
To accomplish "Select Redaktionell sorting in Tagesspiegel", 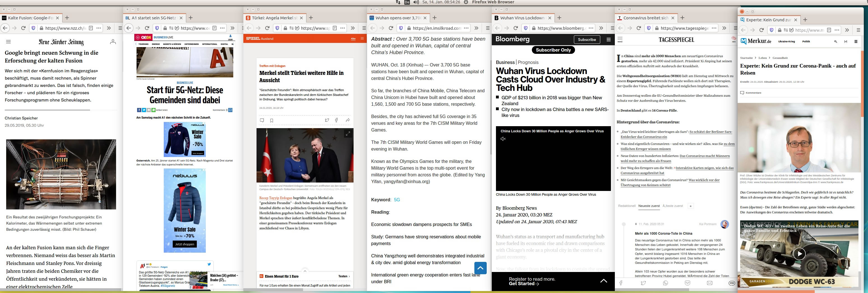I will pos(627,206).
